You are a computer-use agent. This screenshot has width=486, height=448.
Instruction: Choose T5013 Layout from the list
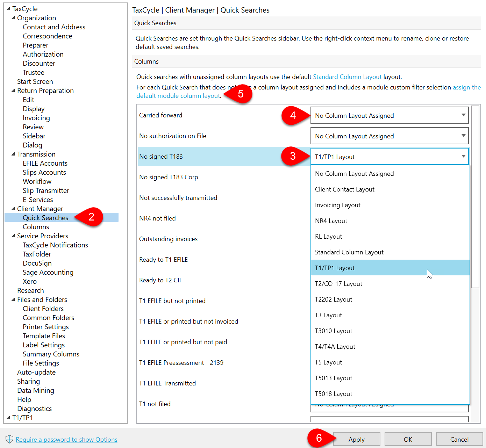[x=390, y=378]
